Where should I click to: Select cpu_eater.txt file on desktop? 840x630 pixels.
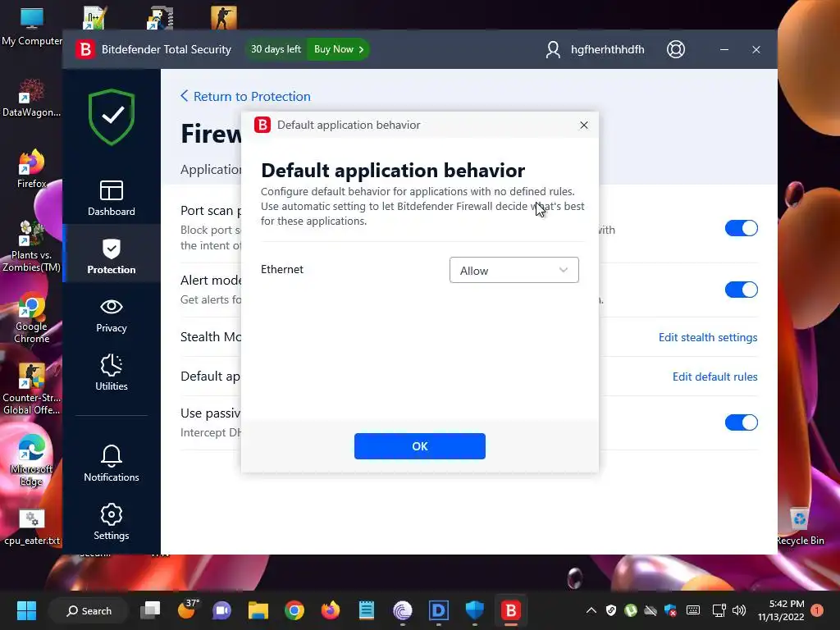32,527
